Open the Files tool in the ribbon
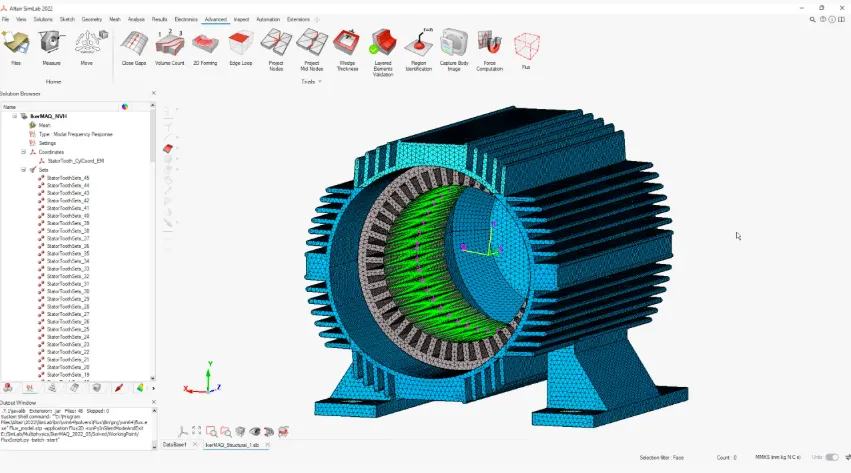Viewport: 851px width, 473px height. tap(16, 48)
